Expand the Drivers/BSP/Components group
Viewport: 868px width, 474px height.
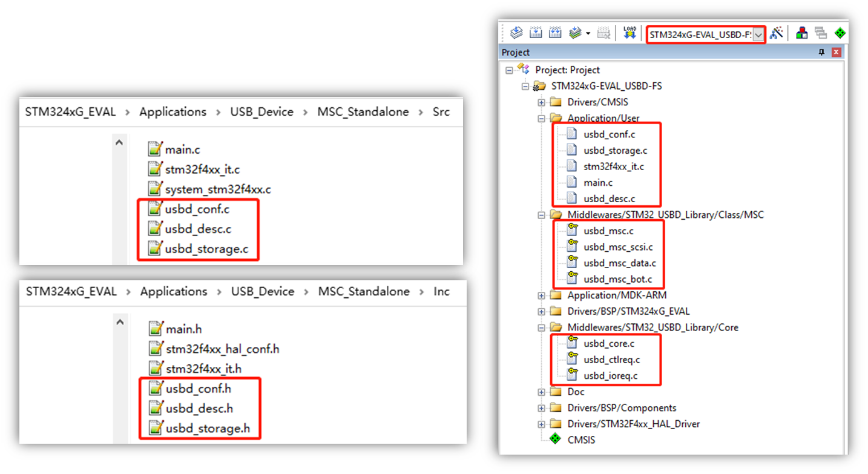tap(541, 408)
